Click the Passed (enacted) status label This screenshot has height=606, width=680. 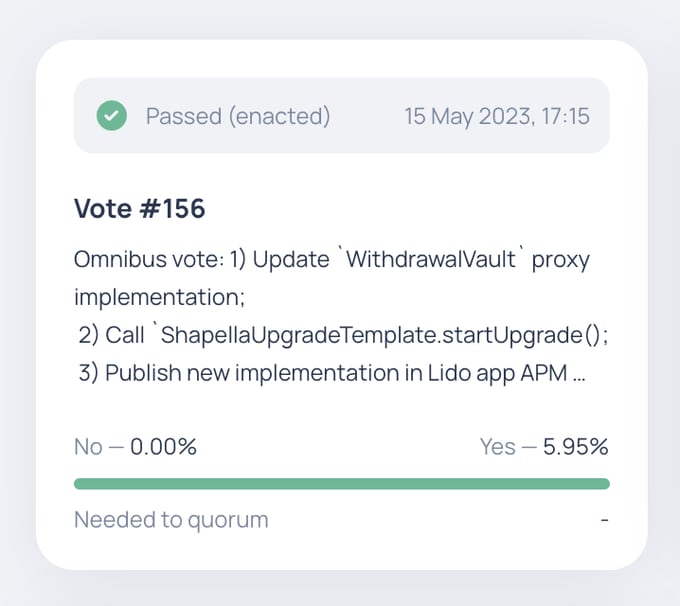(238, 116)
